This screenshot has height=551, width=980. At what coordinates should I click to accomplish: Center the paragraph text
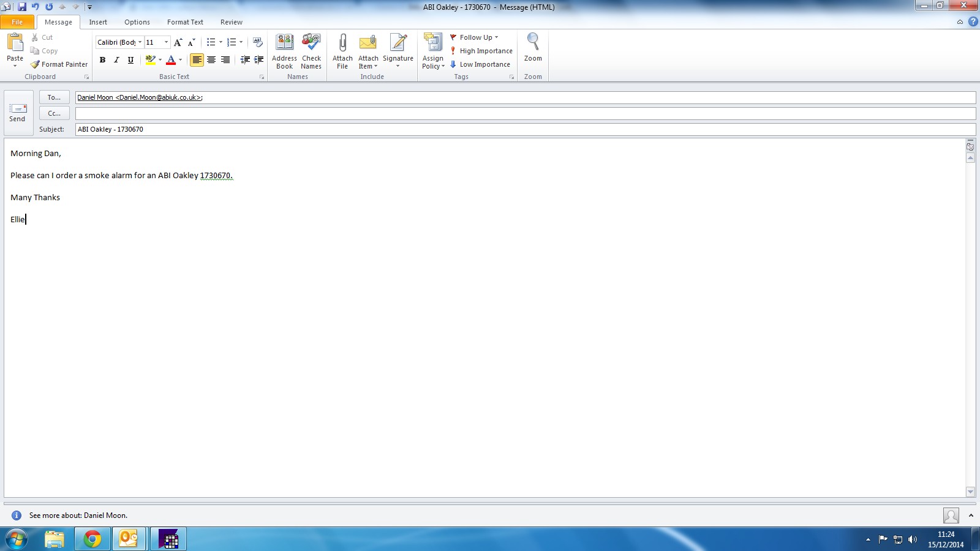(x=211, y=60)
